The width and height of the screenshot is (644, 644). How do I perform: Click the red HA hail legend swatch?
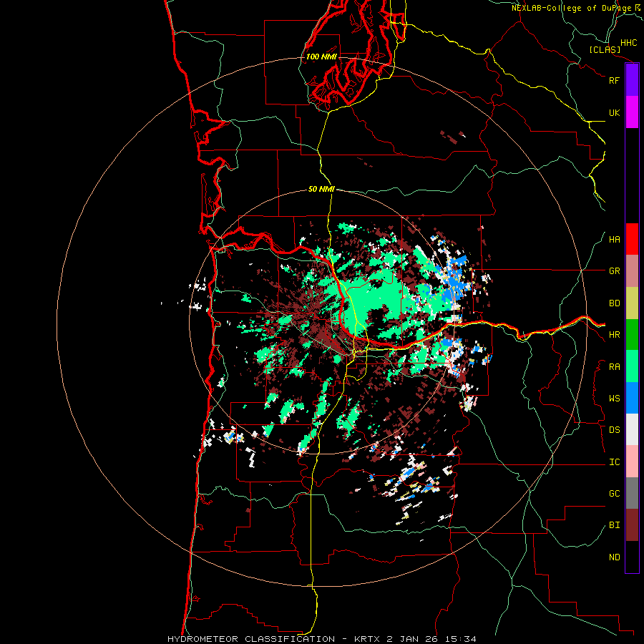point(632,239)
